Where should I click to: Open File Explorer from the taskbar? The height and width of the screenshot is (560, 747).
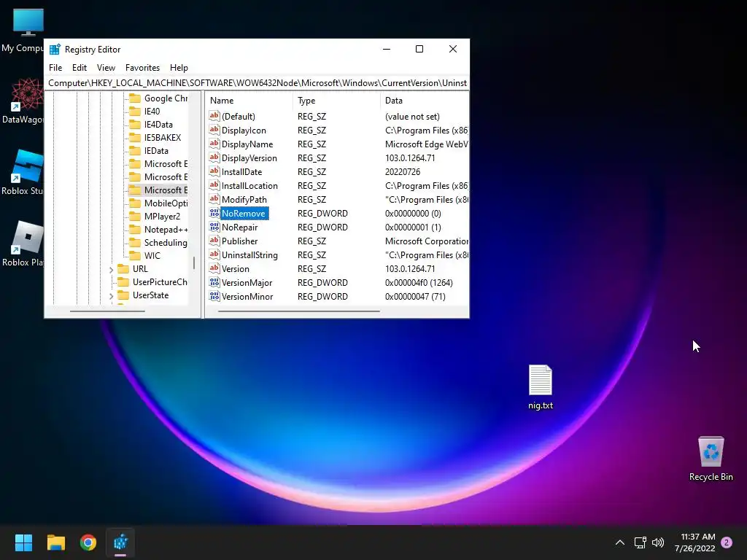click(55, 542)
